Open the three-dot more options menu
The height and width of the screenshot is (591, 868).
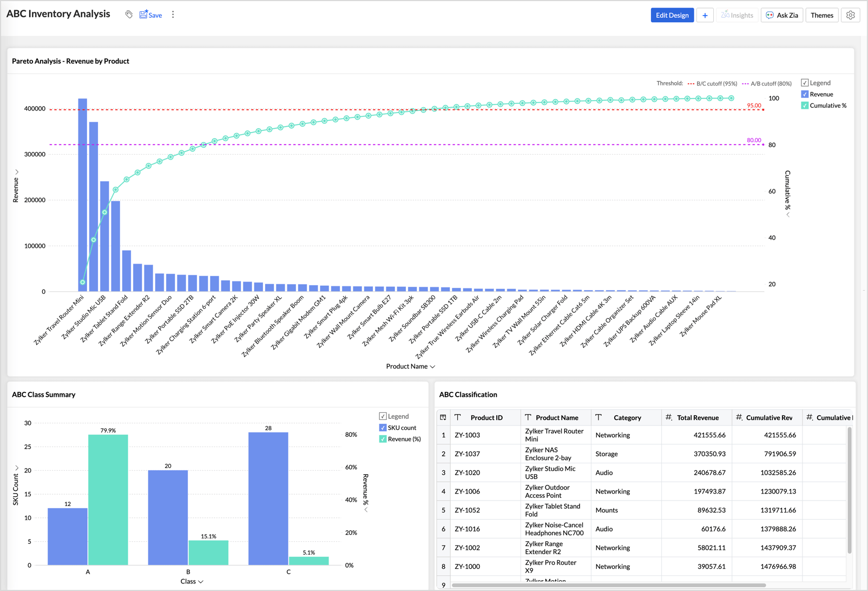(173, 15)
